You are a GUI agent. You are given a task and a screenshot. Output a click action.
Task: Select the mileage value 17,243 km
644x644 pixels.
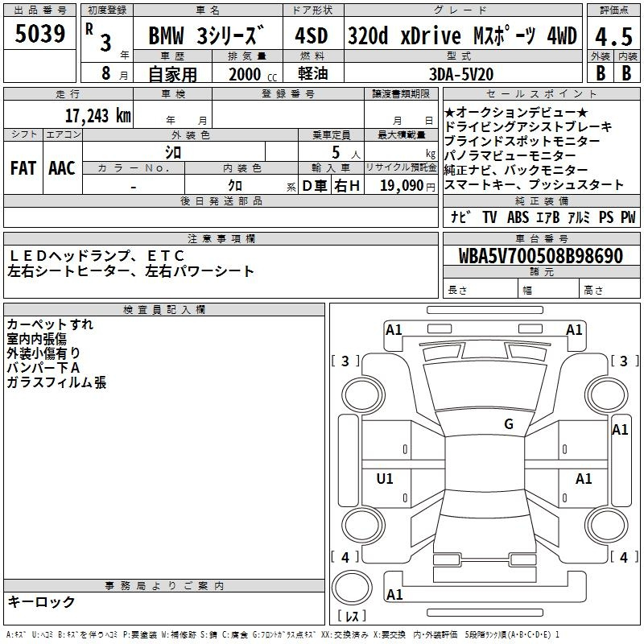[x=97, y=115]
